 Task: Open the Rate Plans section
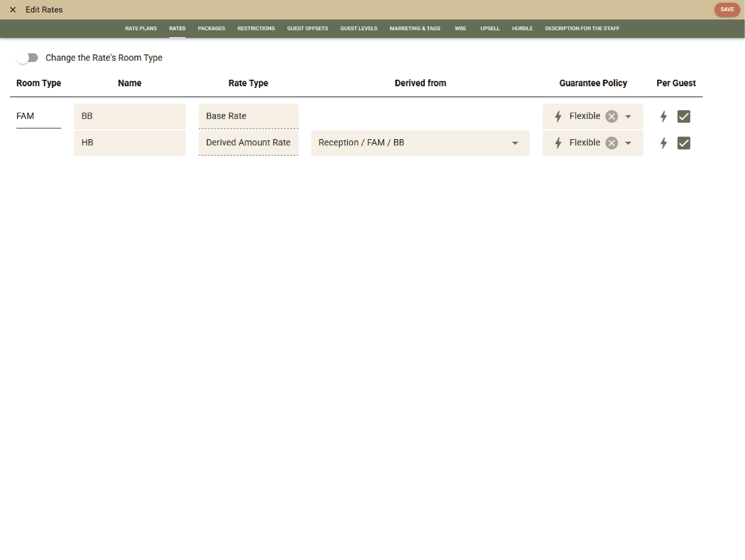[141, 28]
